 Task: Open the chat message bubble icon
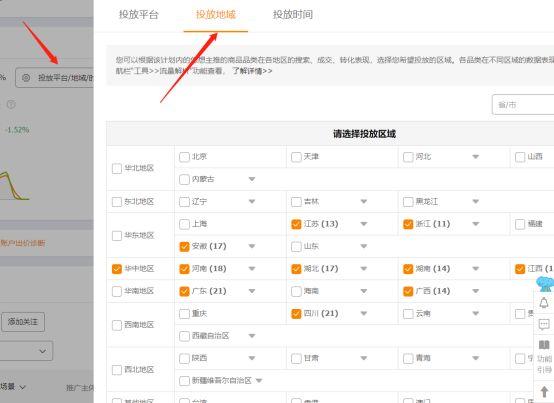click(x=544, y=324)
